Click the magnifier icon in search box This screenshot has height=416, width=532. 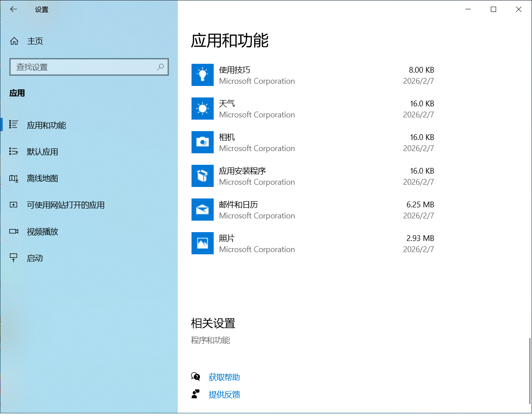pyautogui.click(x=160, y=67)
